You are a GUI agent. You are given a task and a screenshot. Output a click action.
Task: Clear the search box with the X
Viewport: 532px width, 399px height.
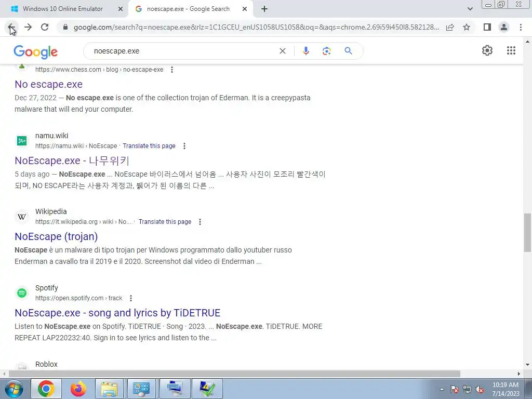(282, 51)
